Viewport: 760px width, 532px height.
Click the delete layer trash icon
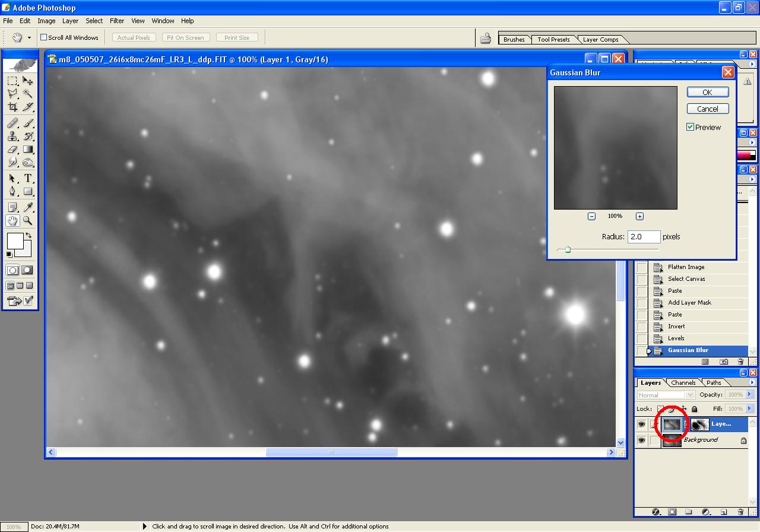point(740,511)
